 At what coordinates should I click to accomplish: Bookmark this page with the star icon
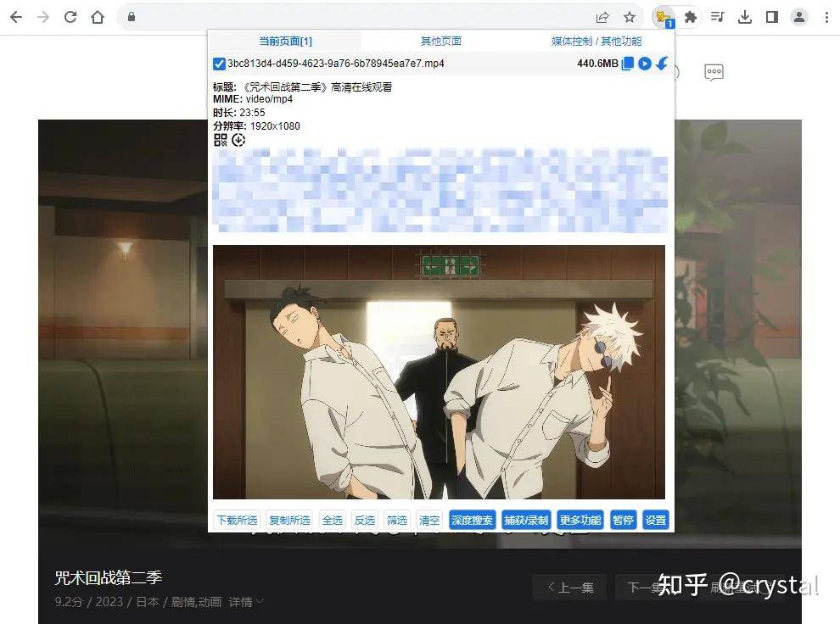[630, 17]
